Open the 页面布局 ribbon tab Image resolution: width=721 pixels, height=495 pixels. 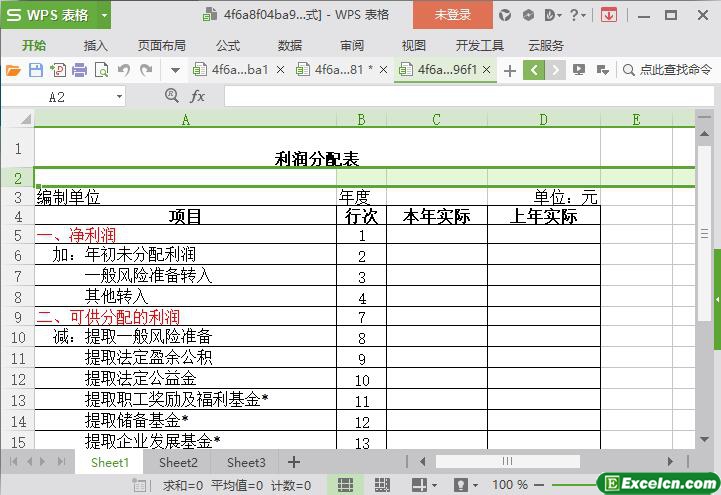162,46
